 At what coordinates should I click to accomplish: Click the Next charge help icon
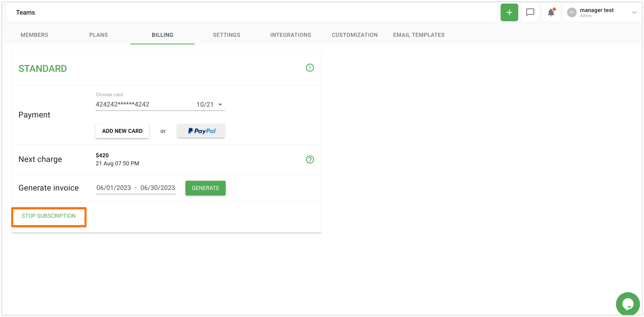tap(310, 159)
